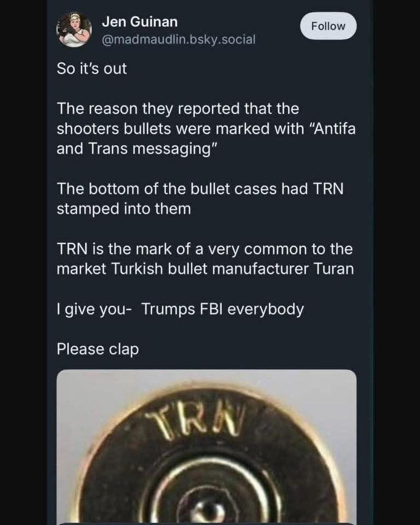Click the line "I give you- Trumps FBI everybody"
This screenshot has height=525, width=420.
180,310
